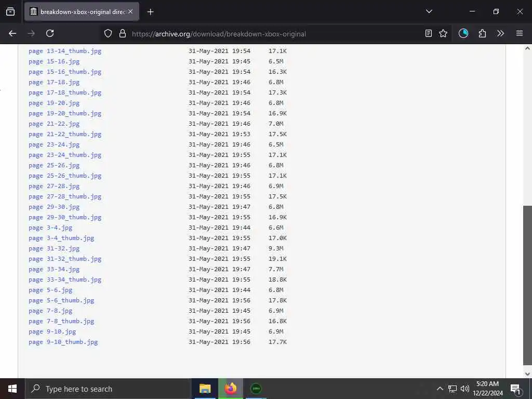The image size is (532, 399).
Task: Open the dark green round taskbar app
Action: pyautogui.click(x=256, y=389)
